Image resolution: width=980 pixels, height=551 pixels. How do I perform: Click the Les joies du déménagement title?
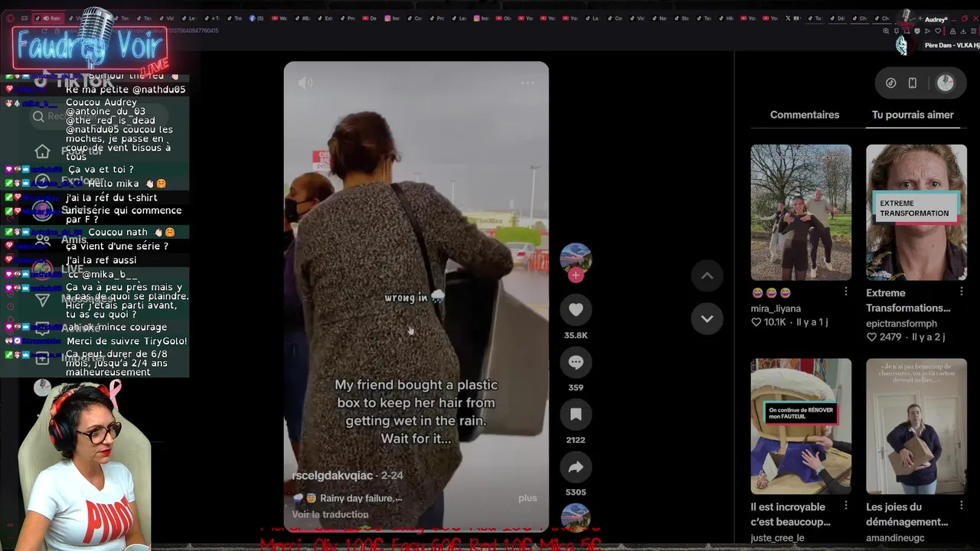(x=906, y=514)
